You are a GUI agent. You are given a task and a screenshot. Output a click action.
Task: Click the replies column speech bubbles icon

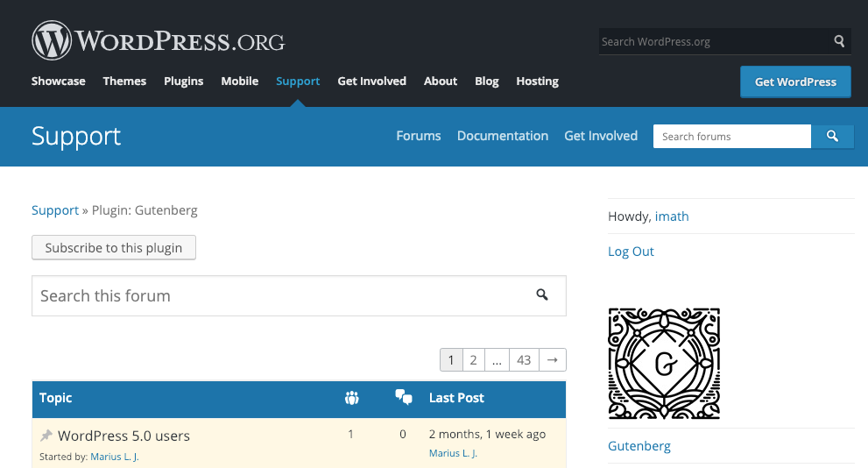tap(404, 397)
